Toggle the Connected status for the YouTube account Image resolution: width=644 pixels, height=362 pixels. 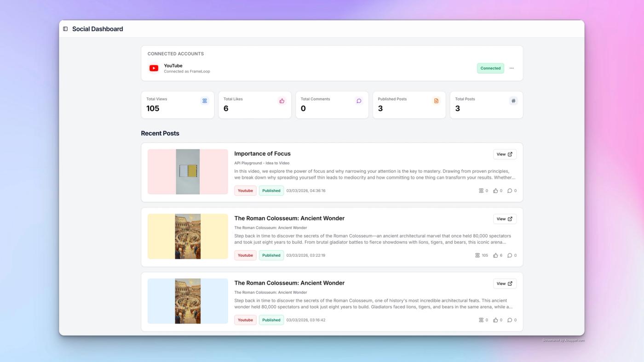pyautogui.click(x=490, y=68)
